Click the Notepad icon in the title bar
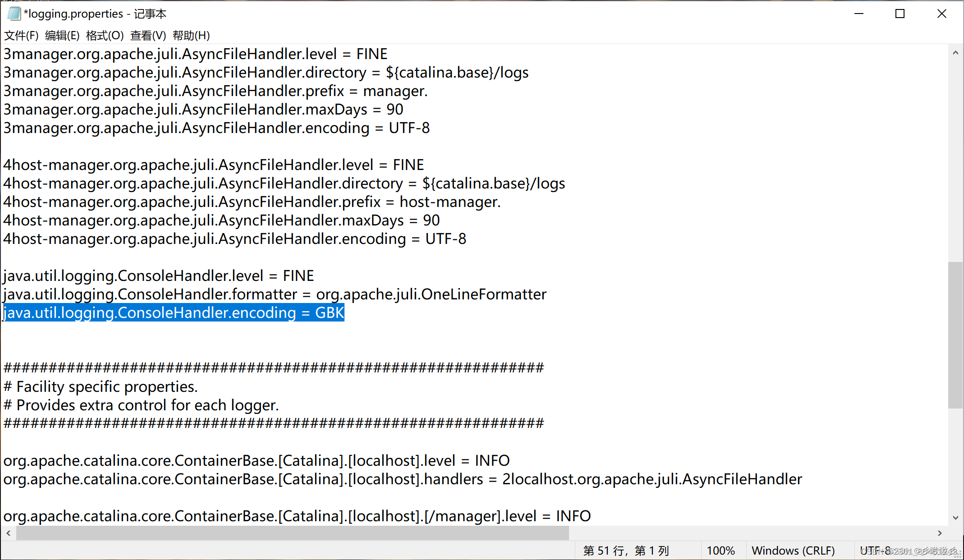 [14, 14]
